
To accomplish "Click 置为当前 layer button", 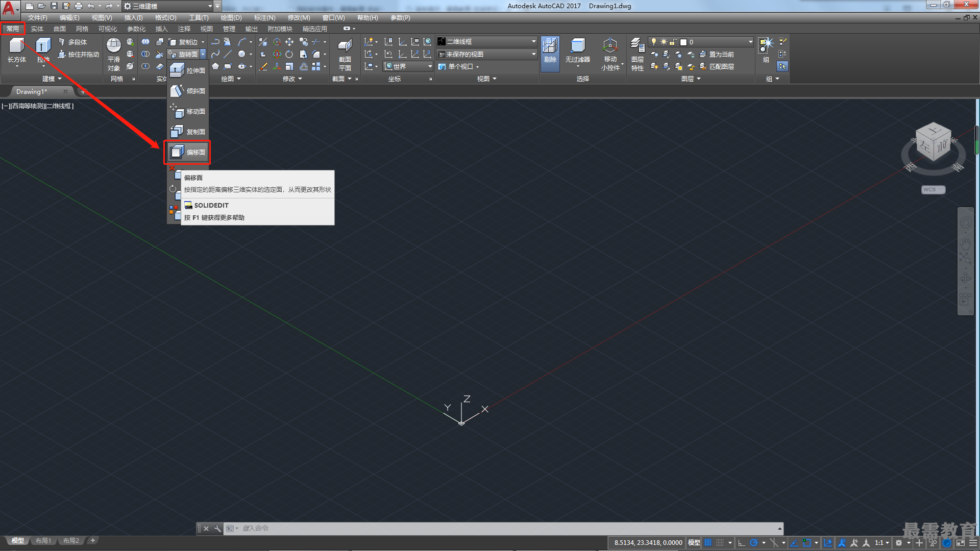I will [717, 54].
